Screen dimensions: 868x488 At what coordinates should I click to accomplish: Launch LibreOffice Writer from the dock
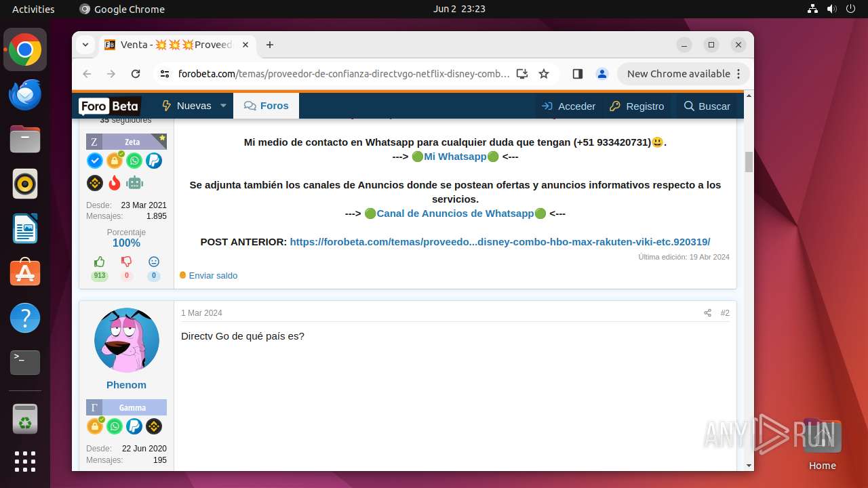click(x=25, y=228)
